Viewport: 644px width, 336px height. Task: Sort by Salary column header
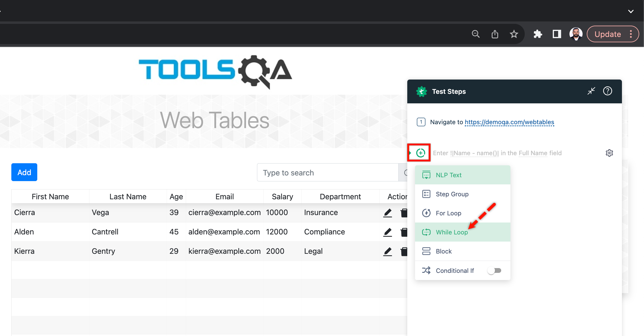tap(282, 197)
